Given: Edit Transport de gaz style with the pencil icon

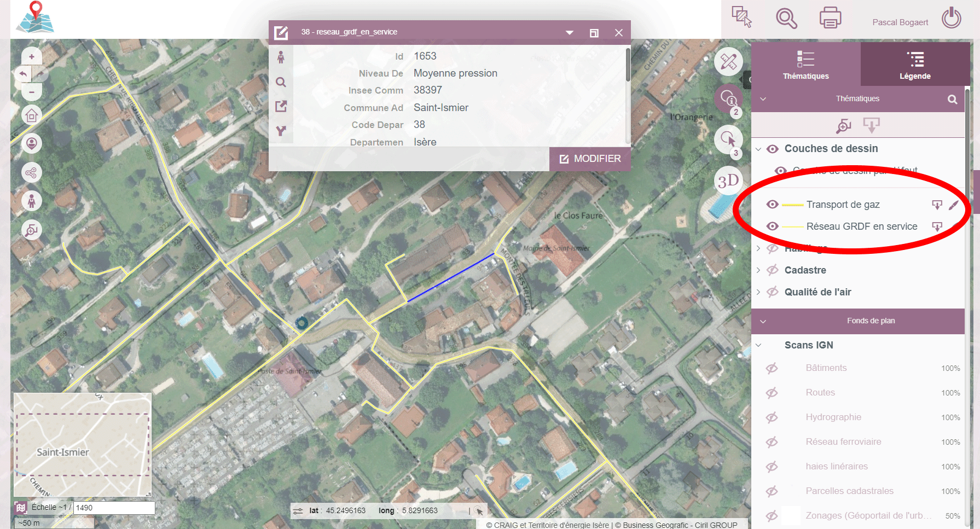Looking at the screenshot, I should tap(955, 205).
